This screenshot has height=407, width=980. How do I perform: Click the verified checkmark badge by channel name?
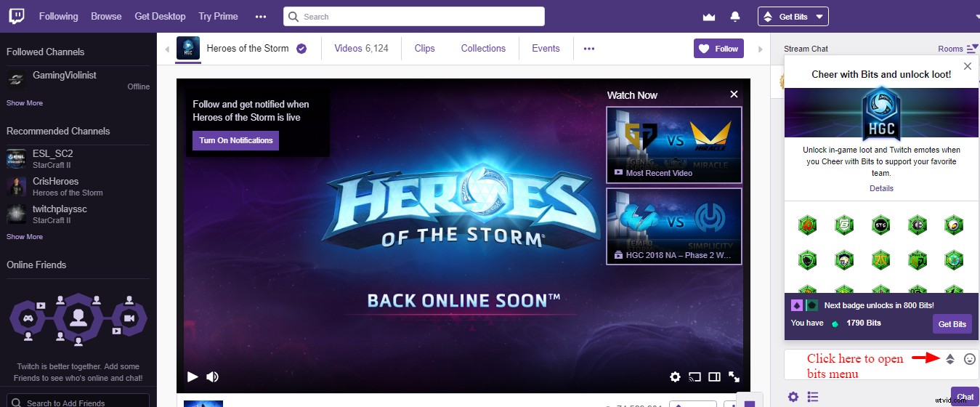[301, 49]
